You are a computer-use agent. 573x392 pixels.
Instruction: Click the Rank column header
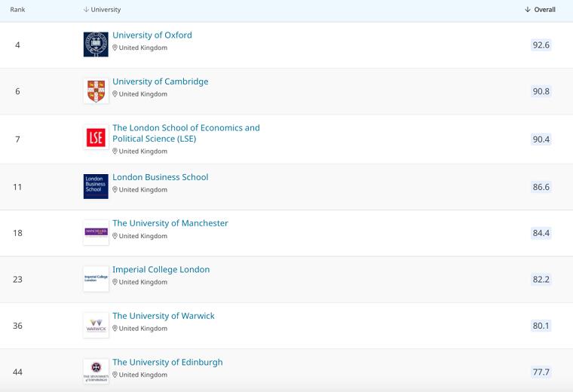coord(17,10)
